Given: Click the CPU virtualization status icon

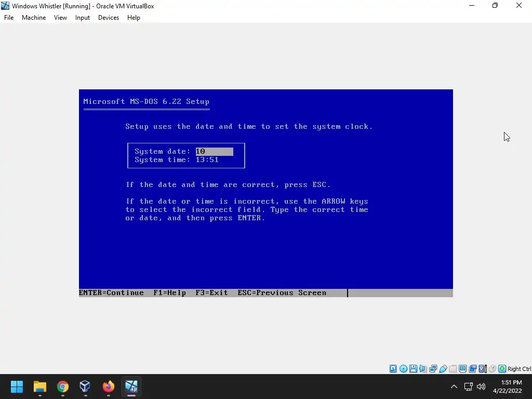Looking at the screenshot, I should (x=483, y=369).
